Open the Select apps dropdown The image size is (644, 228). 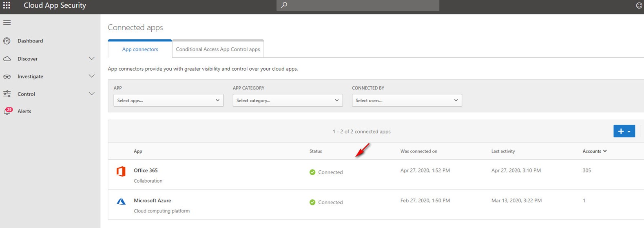pyautogui.click(x=168, y=100)
